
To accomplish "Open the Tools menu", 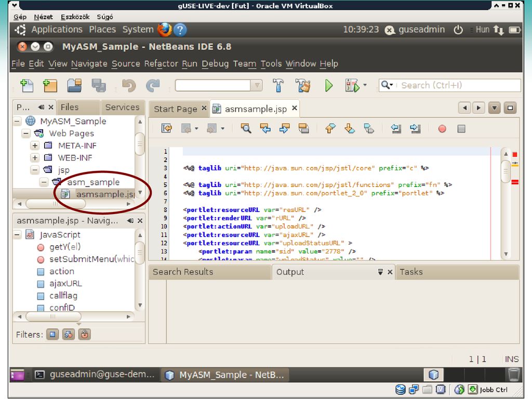I will 271,64.
